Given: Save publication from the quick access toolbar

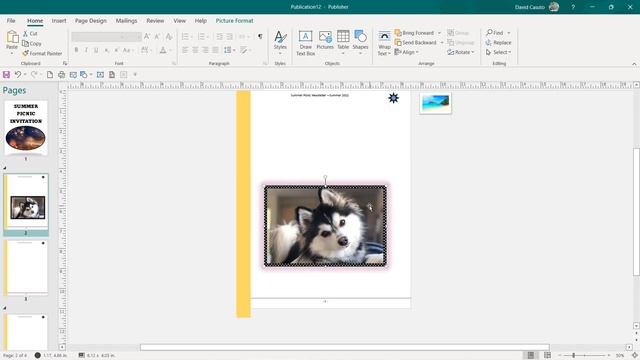Looking at the screenshot, I should click(x=6, y=75).
